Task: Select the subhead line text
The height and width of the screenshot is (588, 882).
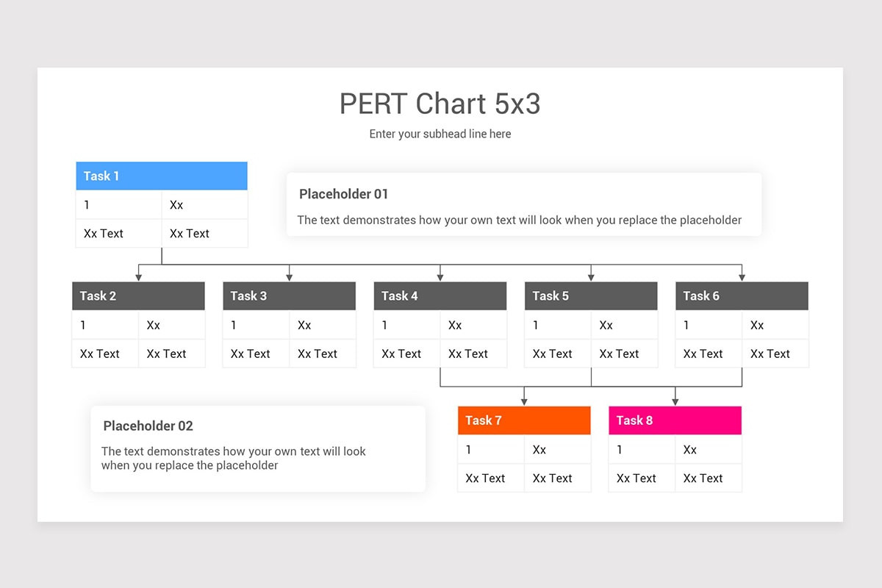Action: [440, 134]
